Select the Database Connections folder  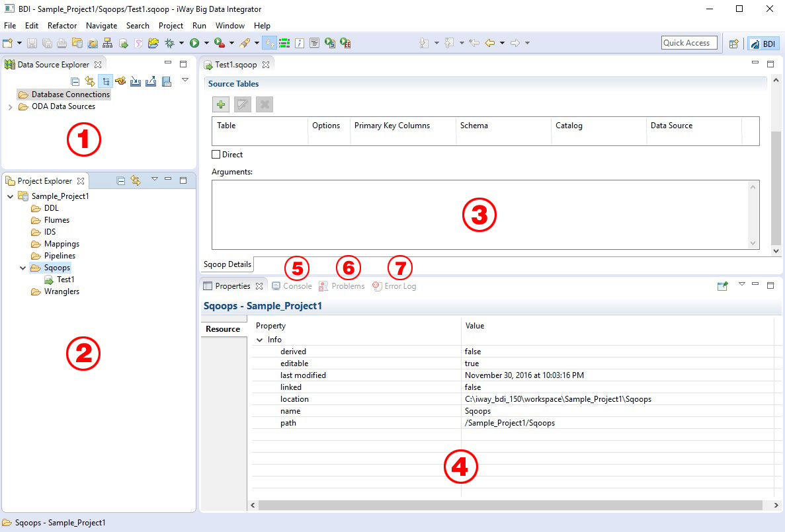tap(64, 94)
